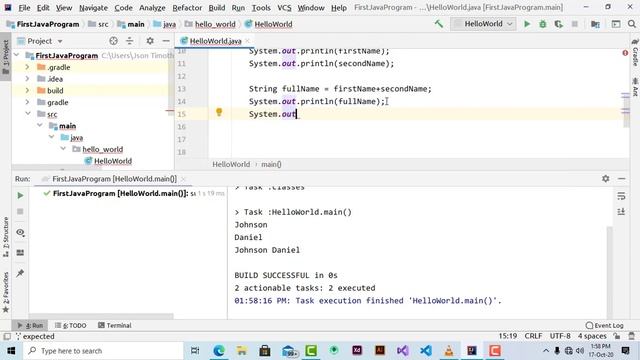This screenshot has height=360, width=640.
Task: Open the Terminal tool window
Action: point(115,325)
